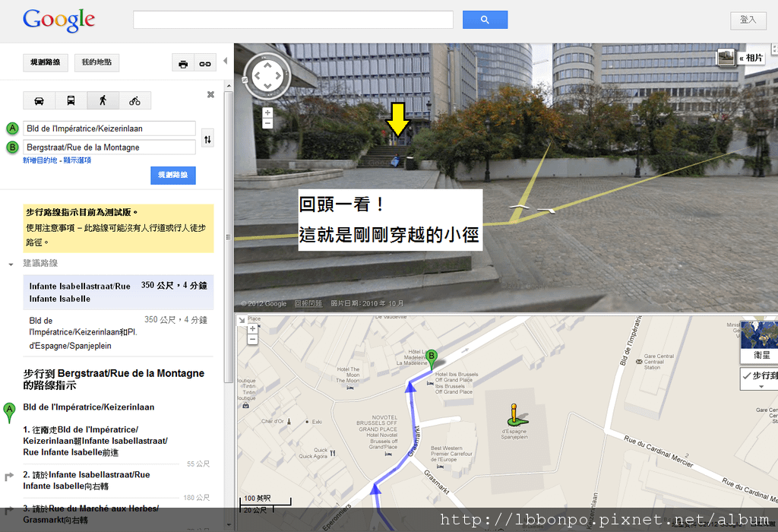778x532 pixels.
Task: Select Infante Isabellastraat suggested route
Action: pos(118,293)
